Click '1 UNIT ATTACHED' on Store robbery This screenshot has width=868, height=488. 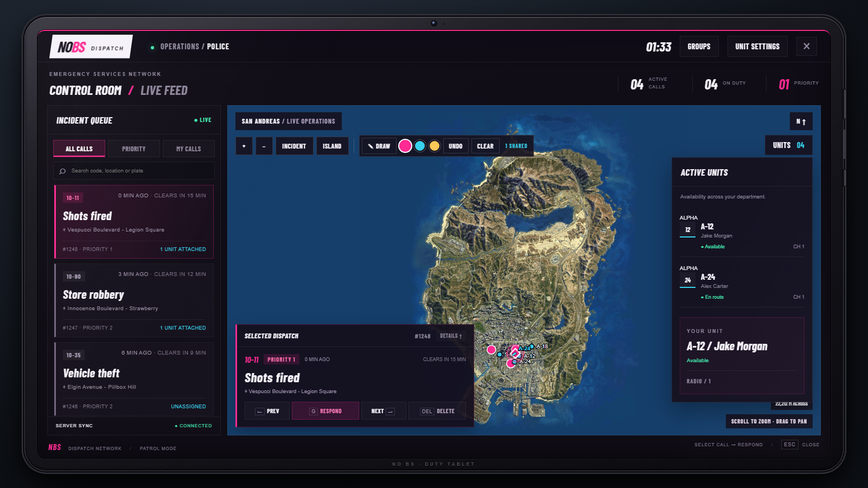click(x=183, y=328)
